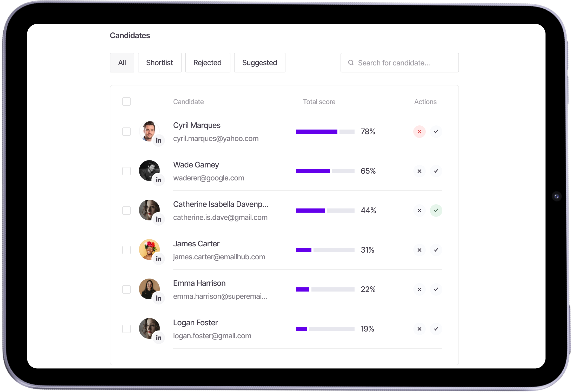This screenshot has height=392, width=573.
Task: Approve Cyril Marques with the checkmark icon
Action: pyautogui.click(x=436, y=132)
